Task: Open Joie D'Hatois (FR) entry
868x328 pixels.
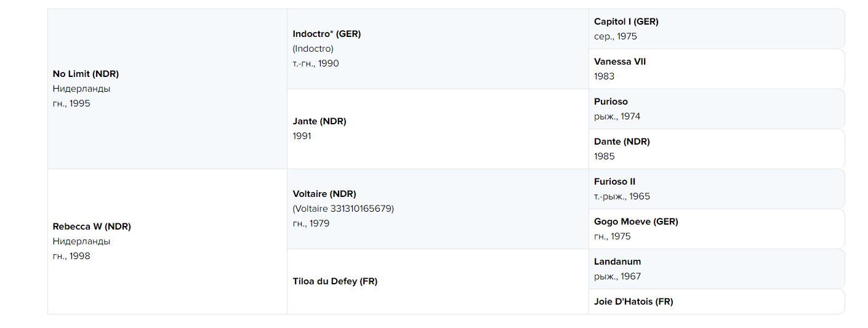Action: [633, 302]
